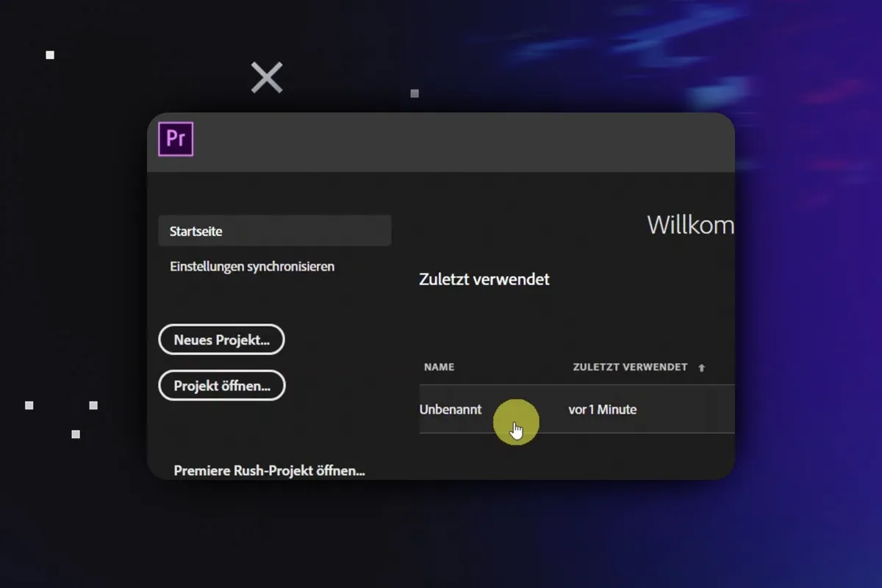Toggle the sort arrow beside ZULETZT VERWENDET
This screenshot has width=882, height=588.
pyautogui.click(x=701, y=367)
